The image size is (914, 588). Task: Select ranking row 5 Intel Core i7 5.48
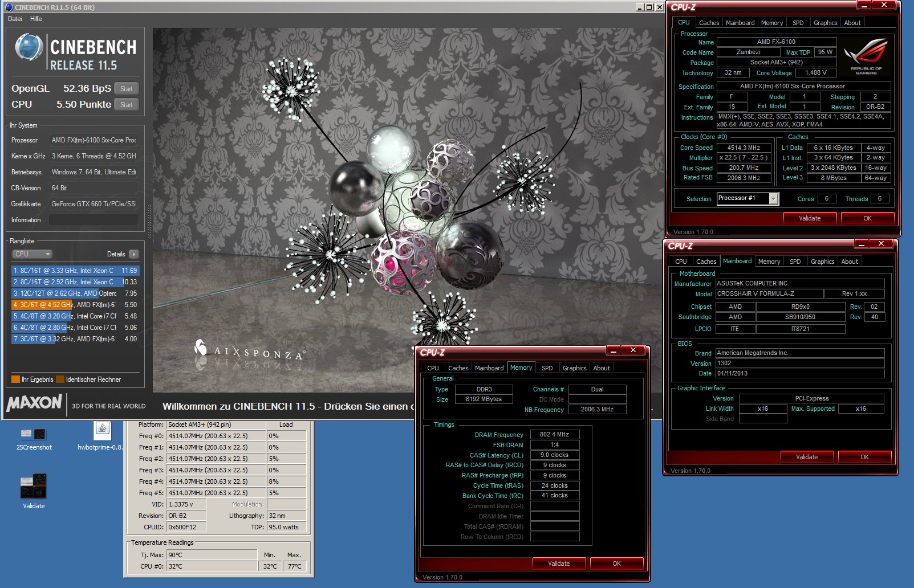tap(75, 316)
